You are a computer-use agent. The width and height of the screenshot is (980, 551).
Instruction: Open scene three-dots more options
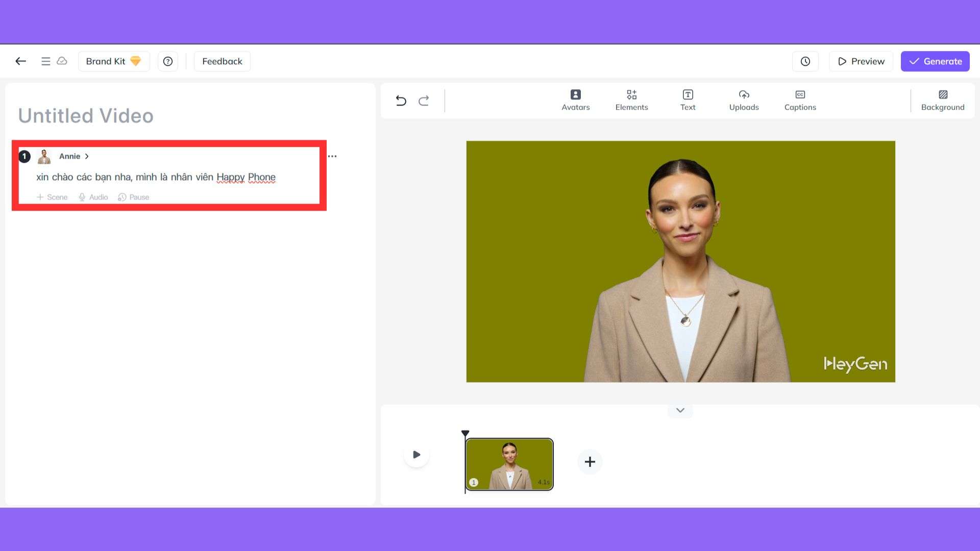(332, 156)
